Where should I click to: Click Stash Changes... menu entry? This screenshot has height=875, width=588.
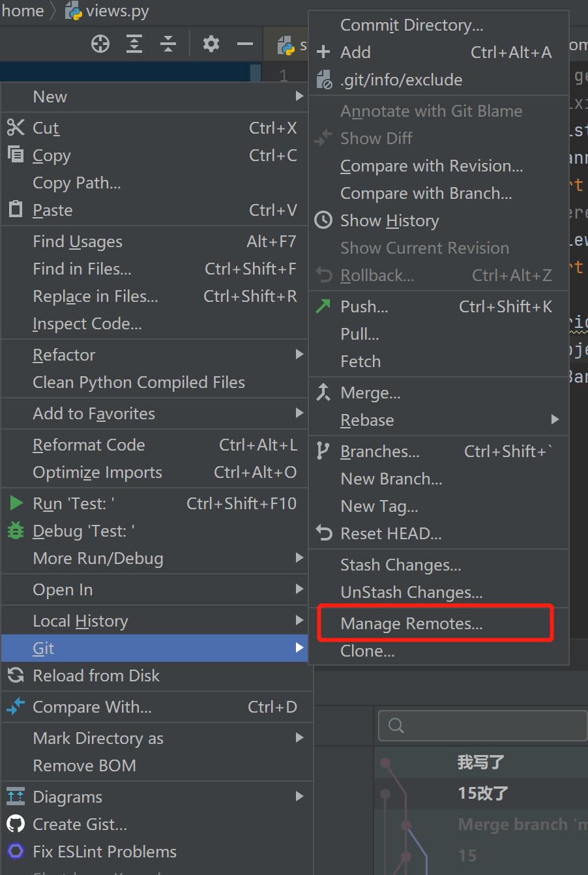coord(400,565)
